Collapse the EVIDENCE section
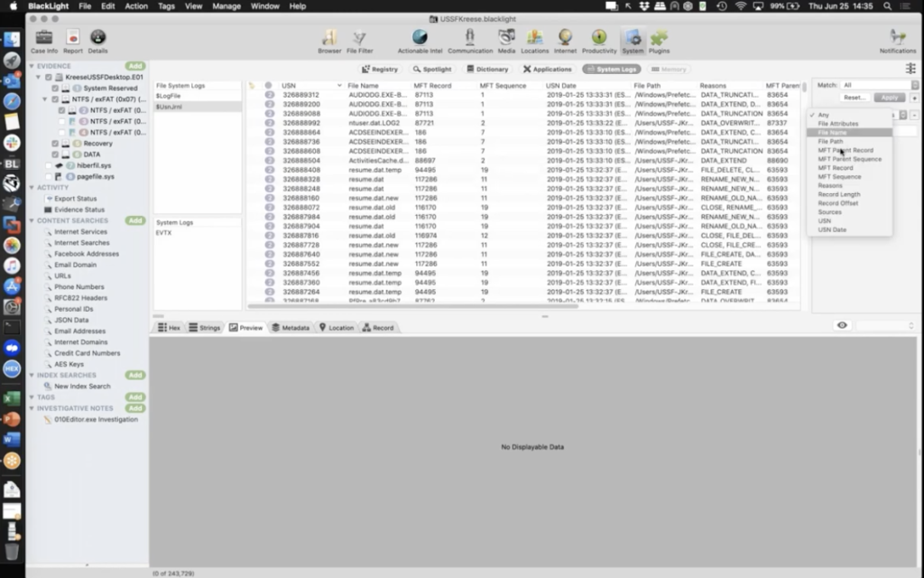This screenshot has width=924, height=578. 32,66
